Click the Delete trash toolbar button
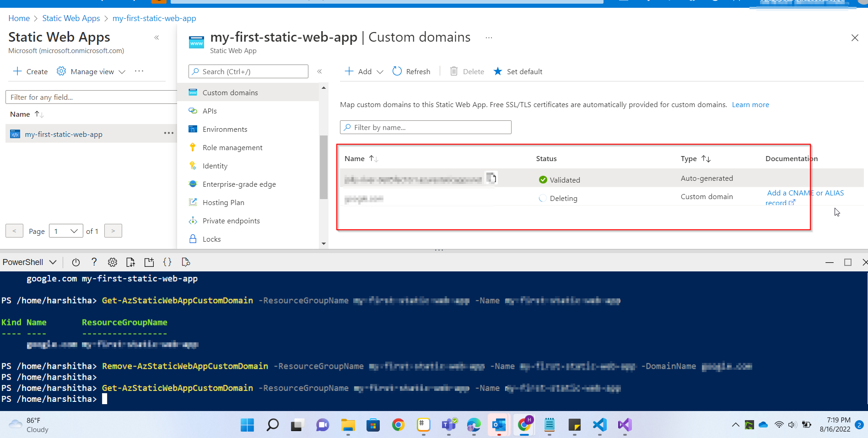 pyautogui.click(x=467, y=71)
